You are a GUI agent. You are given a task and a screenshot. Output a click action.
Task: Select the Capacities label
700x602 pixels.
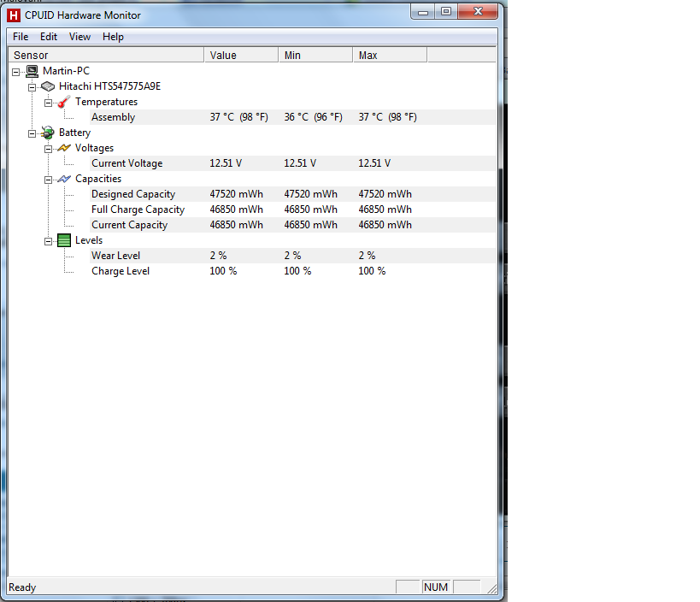pyautogui.click(x=98, y=179)
